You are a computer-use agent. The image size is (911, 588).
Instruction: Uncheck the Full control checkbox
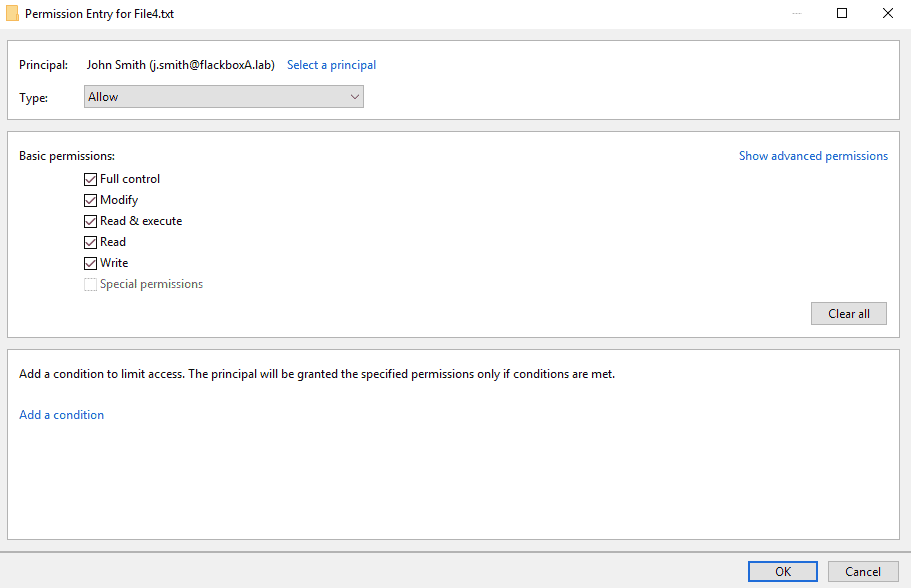91,179
